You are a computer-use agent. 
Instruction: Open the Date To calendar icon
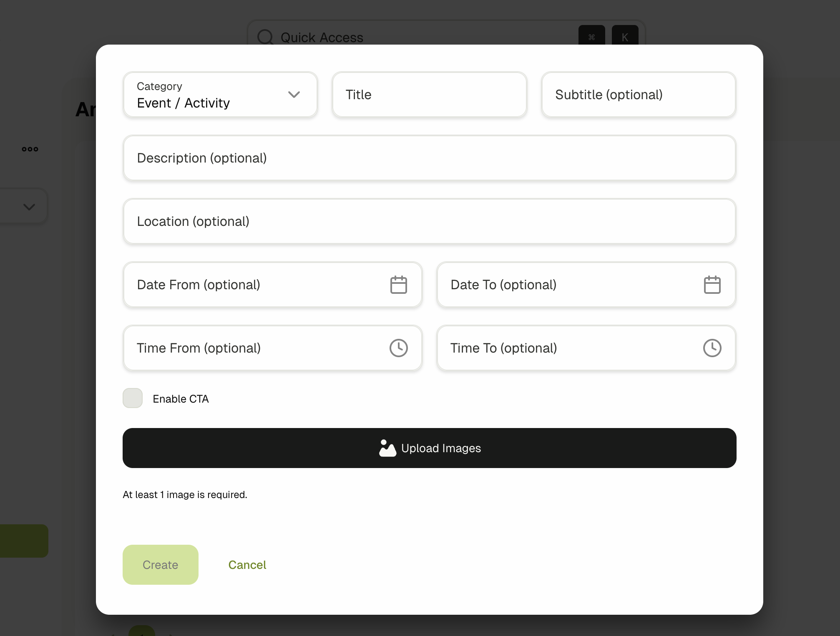(x=712, y=285)
